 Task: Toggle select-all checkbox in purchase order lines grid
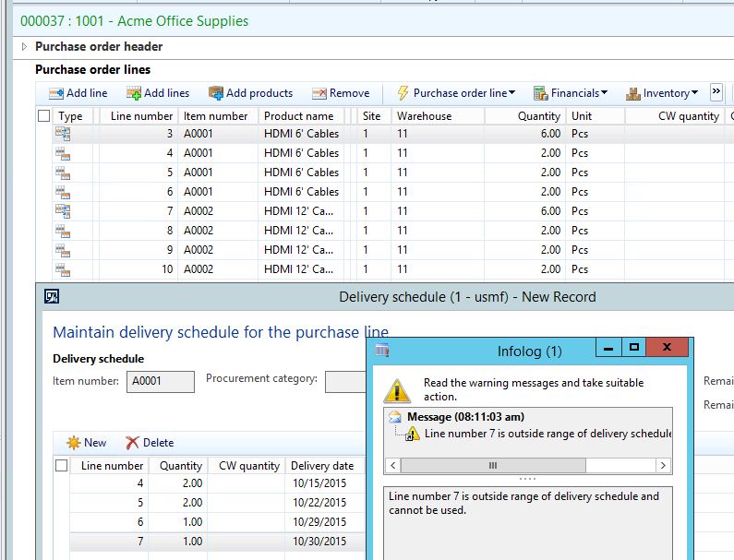pyautogui.click(x=44, y=116)
